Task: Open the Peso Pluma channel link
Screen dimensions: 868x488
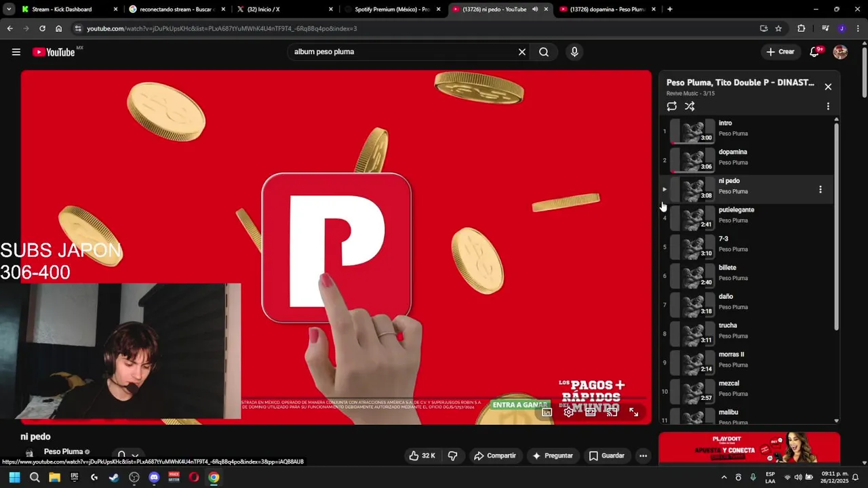Action: pyautogui.click(x=63, y=451)
